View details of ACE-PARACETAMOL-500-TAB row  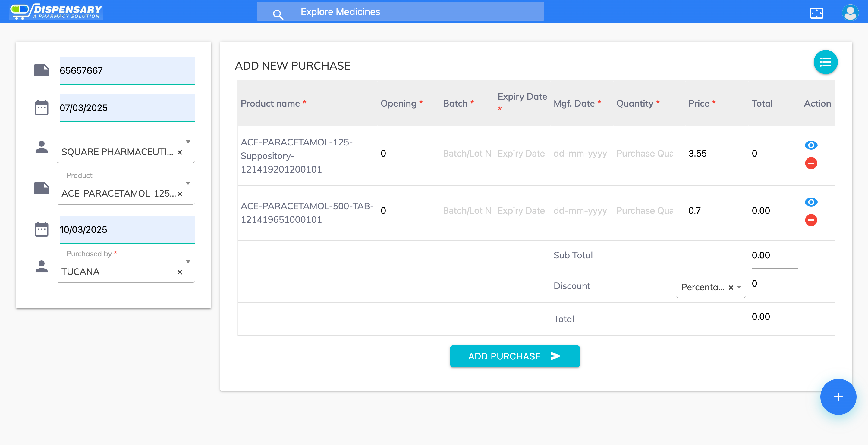pos(811,202)
